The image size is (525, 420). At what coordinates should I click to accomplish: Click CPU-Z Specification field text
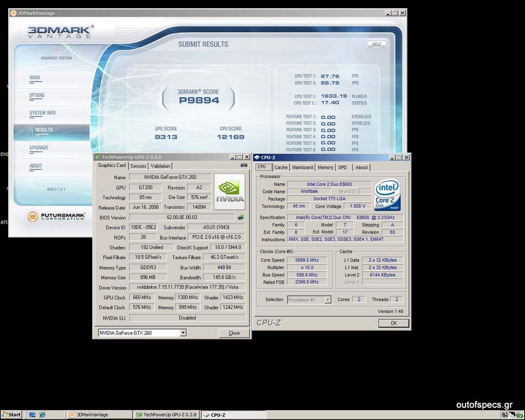pos(345,217)
